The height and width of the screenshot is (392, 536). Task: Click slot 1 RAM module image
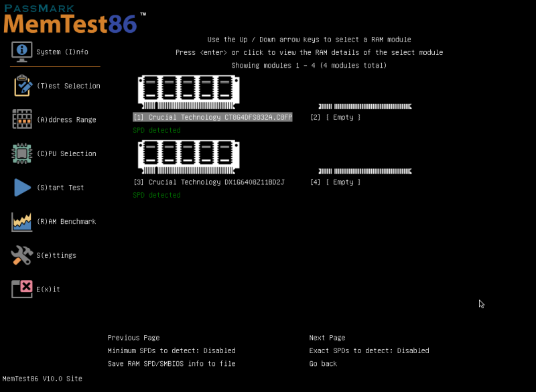pos(189,92)
